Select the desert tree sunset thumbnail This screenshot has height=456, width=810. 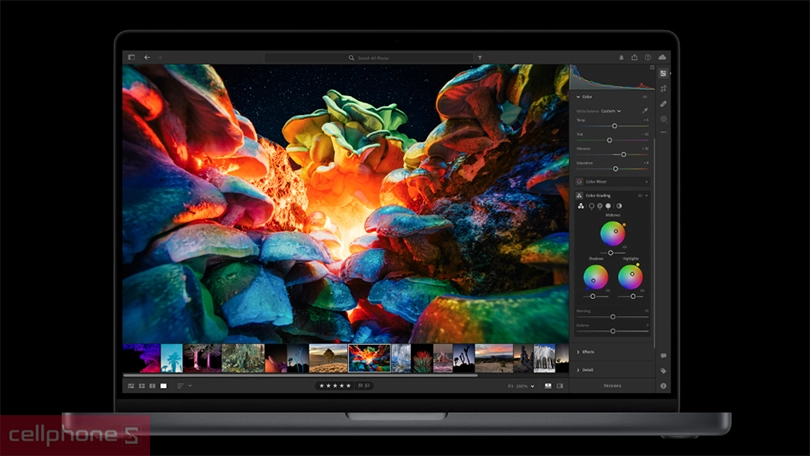point(328,358)
